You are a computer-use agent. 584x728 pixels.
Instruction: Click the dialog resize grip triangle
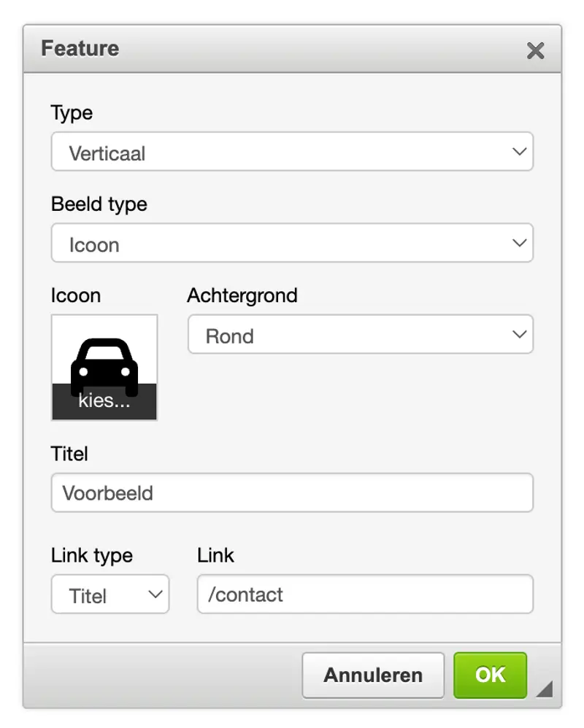pos(545,689)
